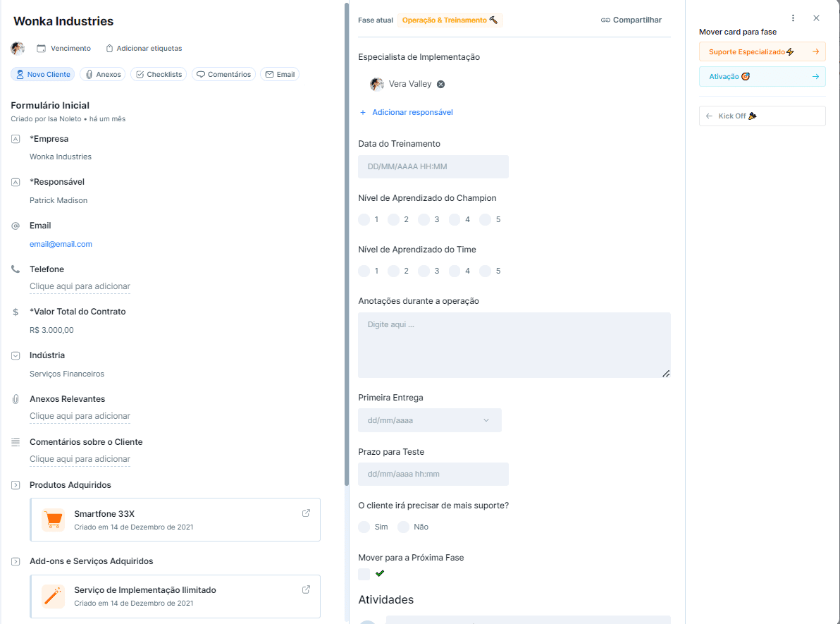Remove Vera Valley as responsible
840x624 pixels.
tap(440, 84)
